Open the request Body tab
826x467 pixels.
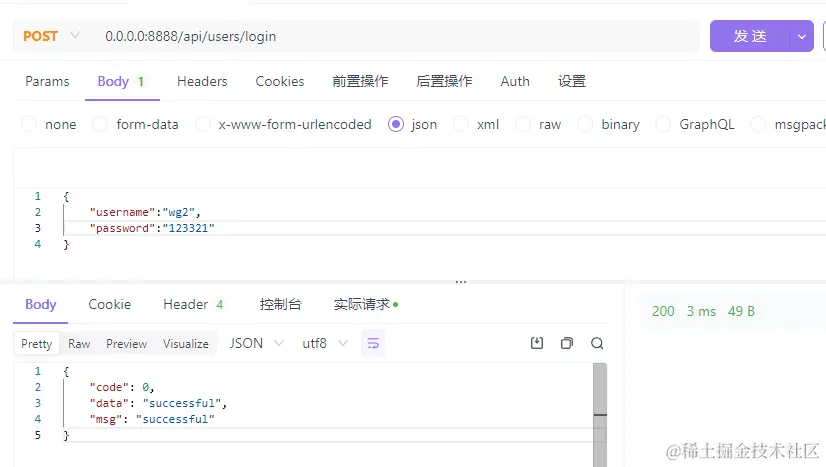tap(121, 81)
